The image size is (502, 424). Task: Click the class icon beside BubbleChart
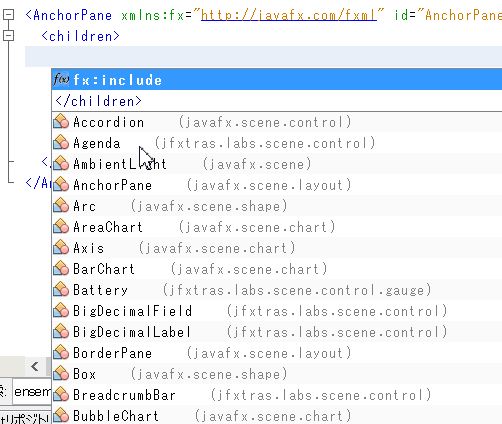click(x=61, y=416)
